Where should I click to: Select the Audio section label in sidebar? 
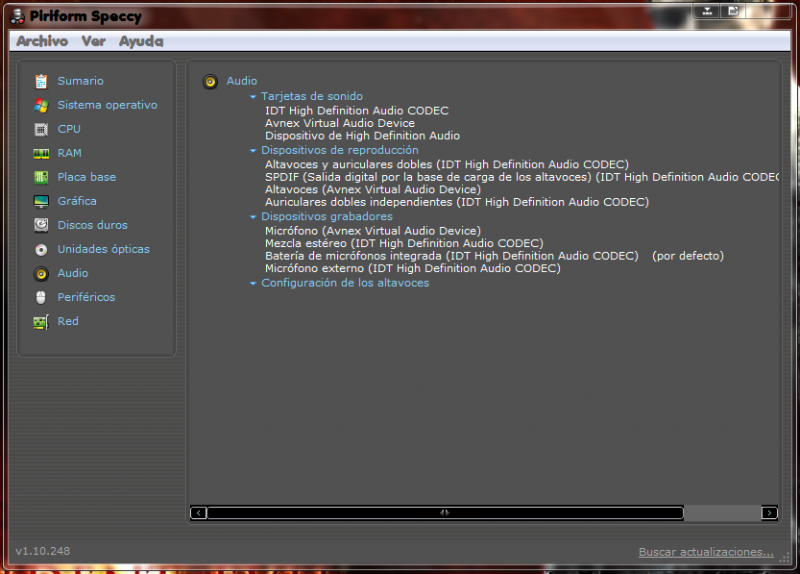pyautogui.click(x=73, y=273)
